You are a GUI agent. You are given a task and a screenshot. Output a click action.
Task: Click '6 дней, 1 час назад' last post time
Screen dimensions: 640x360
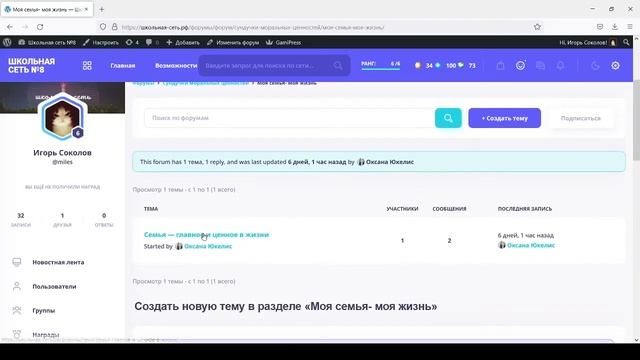point(526,235)
